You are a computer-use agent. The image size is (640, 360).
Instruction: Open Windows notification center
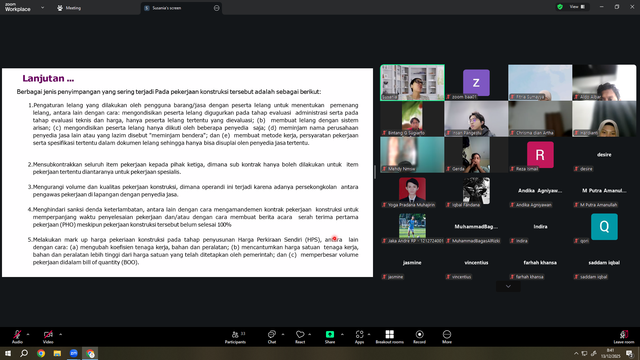pyautogui.click(x=630, y=353)
